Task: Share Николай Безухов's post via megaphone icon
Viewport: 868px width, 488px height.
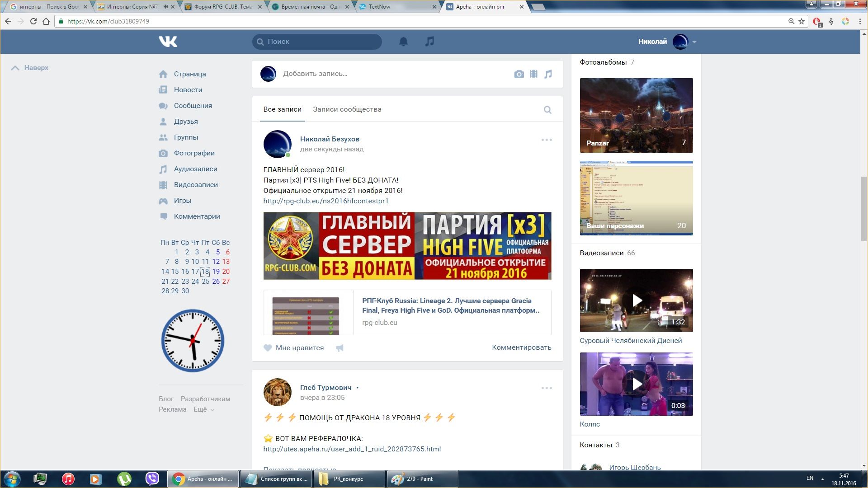Action: [340, 347]
